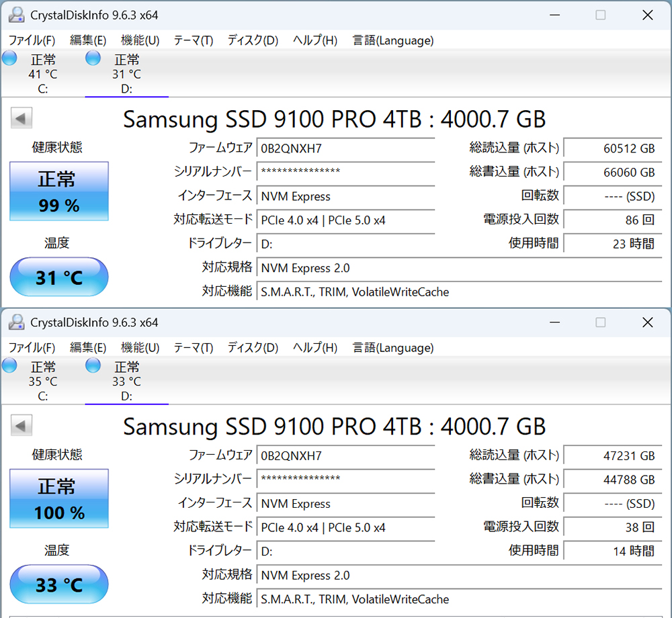Click previous-disk arrow in the 100 % health window

[x=22, y=426]
